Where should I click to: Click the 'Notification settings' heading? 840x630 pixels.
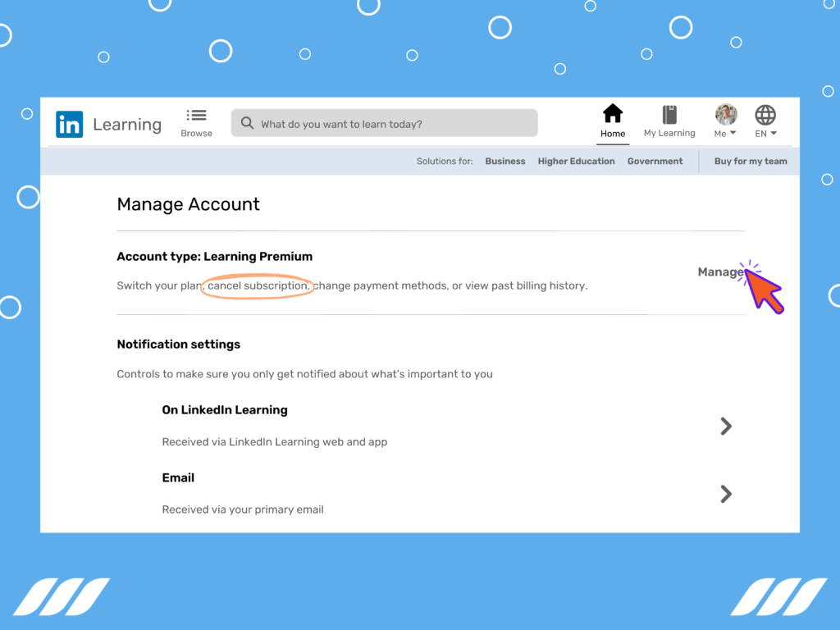point(178,345)
